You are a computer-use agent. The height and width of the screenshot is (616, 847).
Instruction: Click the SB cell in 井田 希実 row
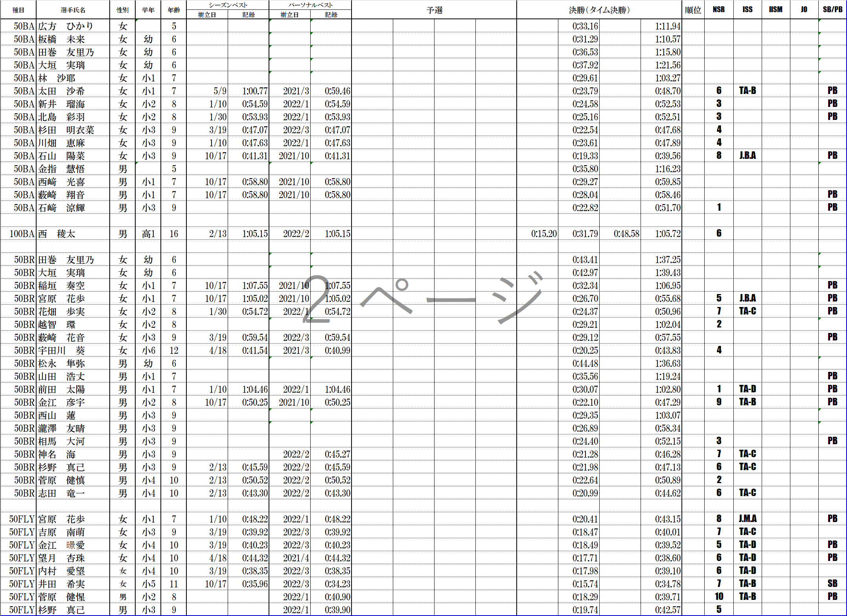click(x=832, y=584)
